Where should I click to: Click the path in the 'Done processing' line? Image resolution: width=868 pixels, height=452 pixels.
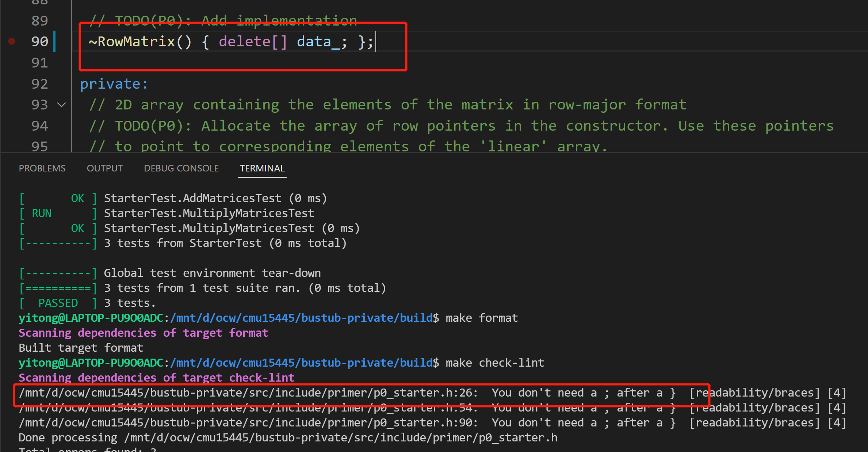341,438
